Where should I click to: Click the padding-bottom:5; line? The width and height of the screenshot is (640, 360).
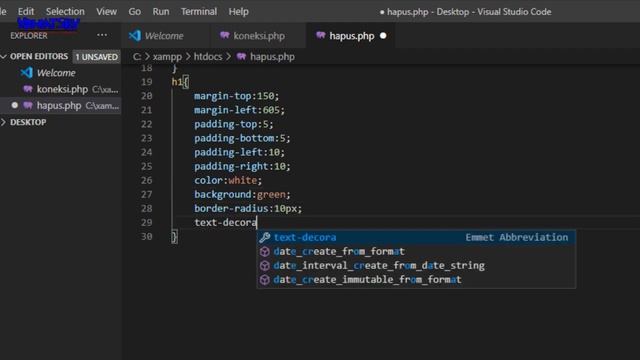(242, 138)
